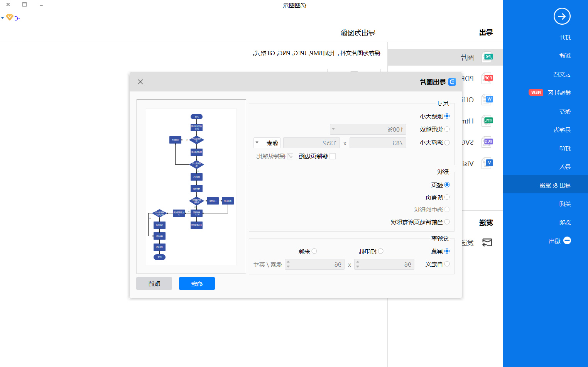Select the HTML export file icon
The width and height of the screenshot is (588, 367).
(x=488, y=121)
